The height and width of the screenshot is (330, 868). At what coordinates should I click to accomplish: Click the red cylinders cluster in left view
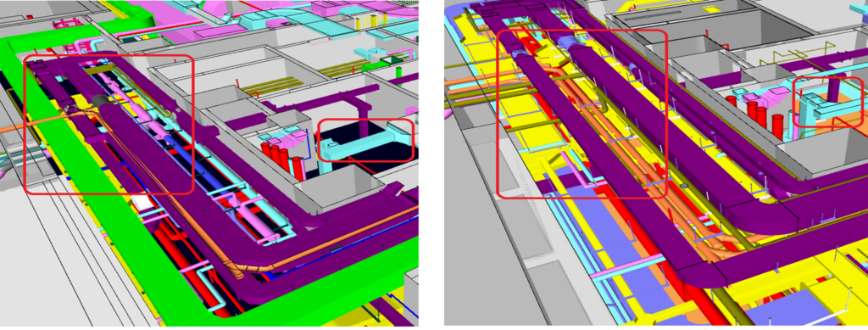click(x=283, y=160)
